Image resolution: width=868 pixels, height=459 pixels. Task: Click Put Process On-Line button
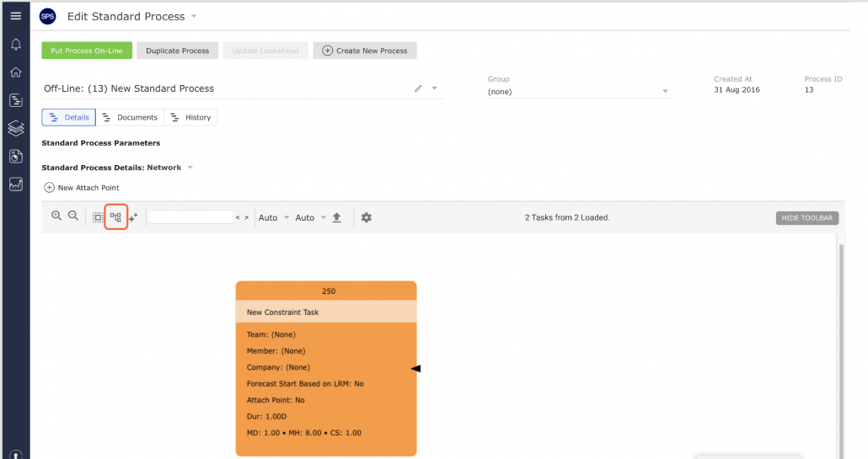87,51
